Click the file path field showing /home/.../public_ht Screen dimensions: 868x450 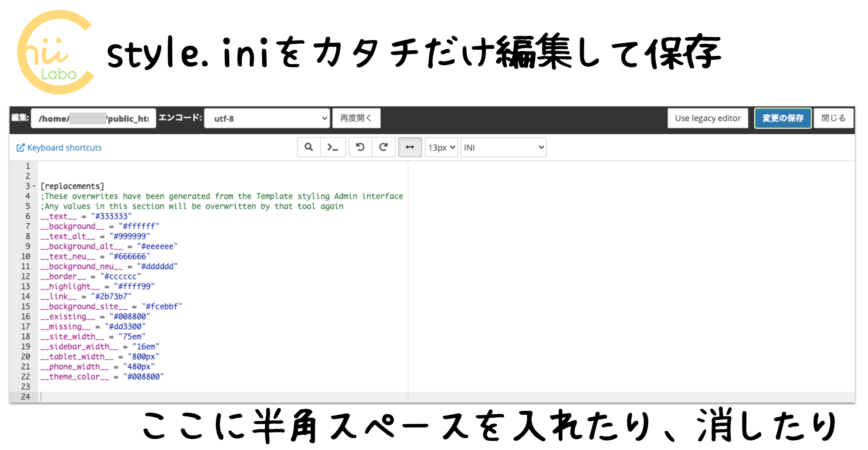click(x=93, y=118)
